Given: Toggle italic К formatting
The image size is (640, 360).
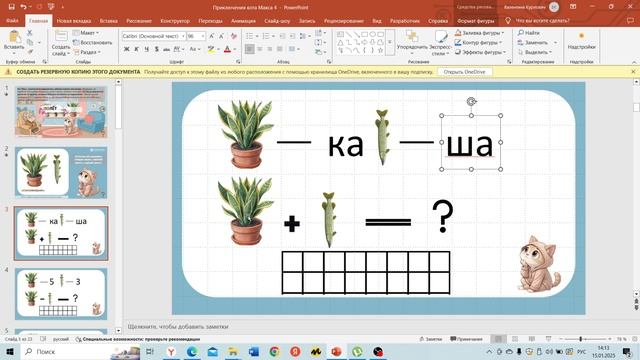Looking at the screenshot, I should (x=136, y=49).
